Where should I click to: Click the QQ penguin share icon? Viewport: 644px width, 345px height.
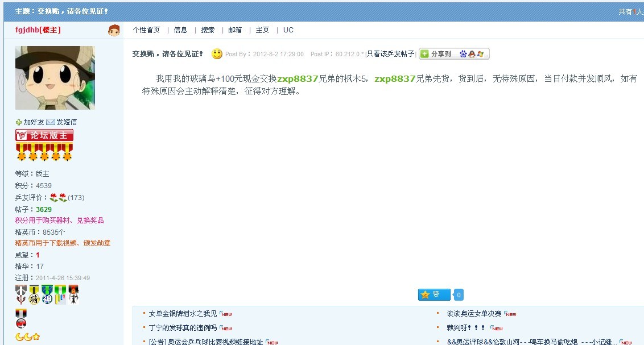(472, 54)
